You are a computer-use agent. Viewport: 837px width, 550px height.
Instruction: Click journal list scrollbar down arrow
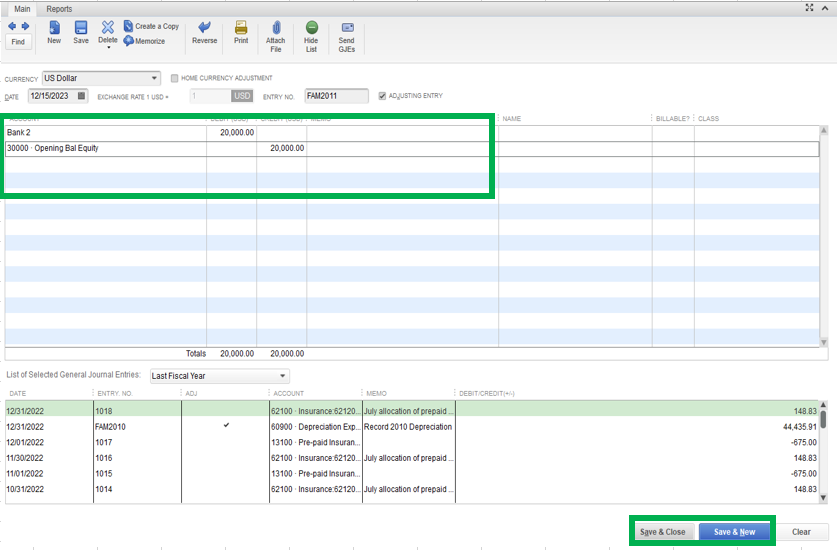click(x=823, y=498)
